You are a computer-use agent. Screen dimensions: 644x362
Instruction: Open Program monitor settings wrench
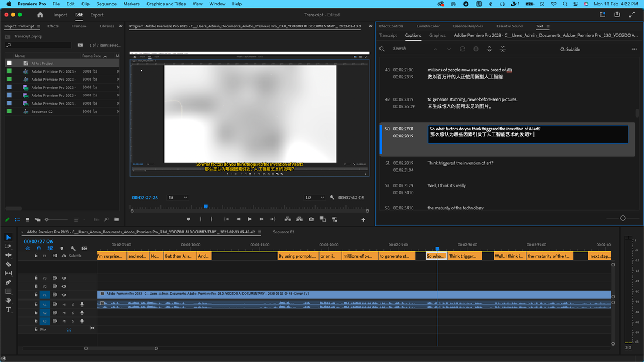click(333, 198)
